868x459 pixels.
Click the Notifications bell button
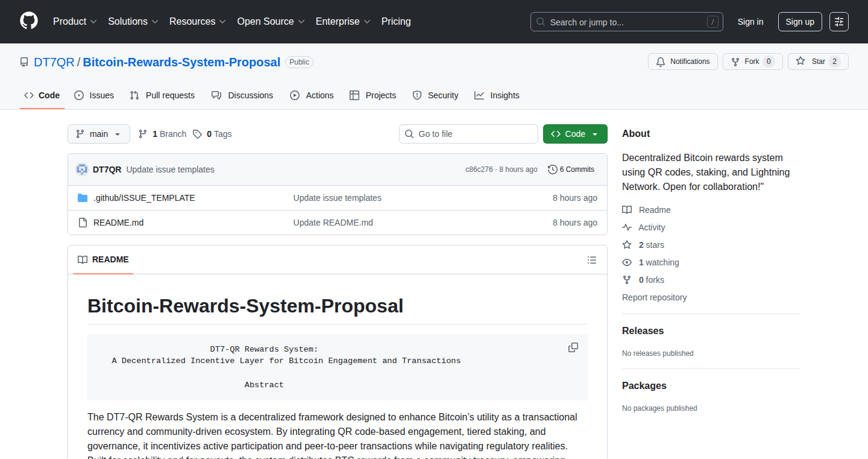coord(683,62)
